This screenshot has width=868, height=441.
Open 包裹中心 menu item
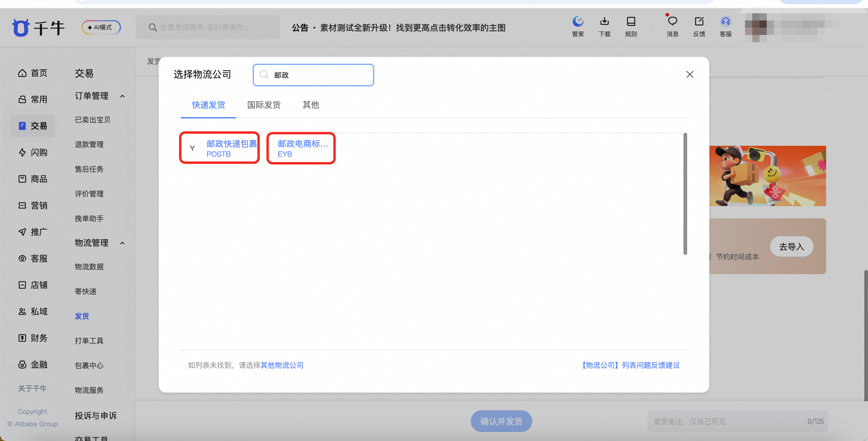click(89, 365)
